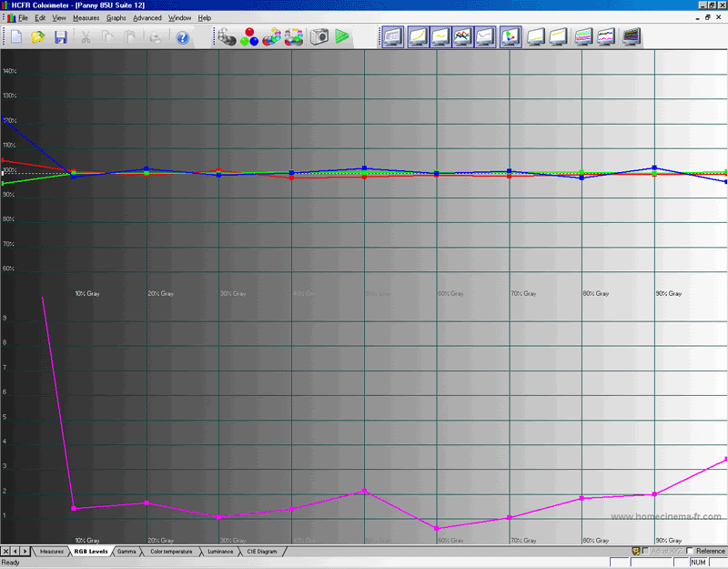Click the tab bar right arrow
The height and width of the screenshot is (569, 728).
coord(25,552)
